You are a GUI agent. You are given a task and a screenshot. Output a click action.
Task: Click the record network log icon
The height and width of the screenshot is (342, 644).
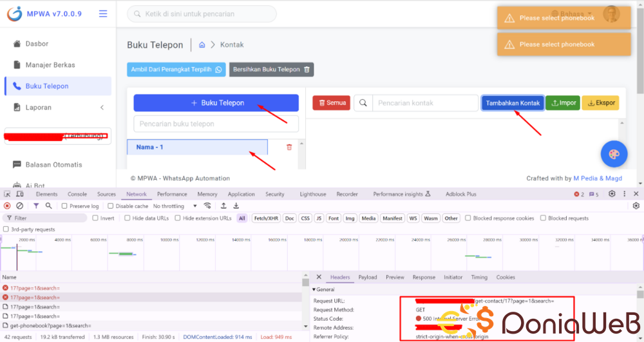[7, 206]
